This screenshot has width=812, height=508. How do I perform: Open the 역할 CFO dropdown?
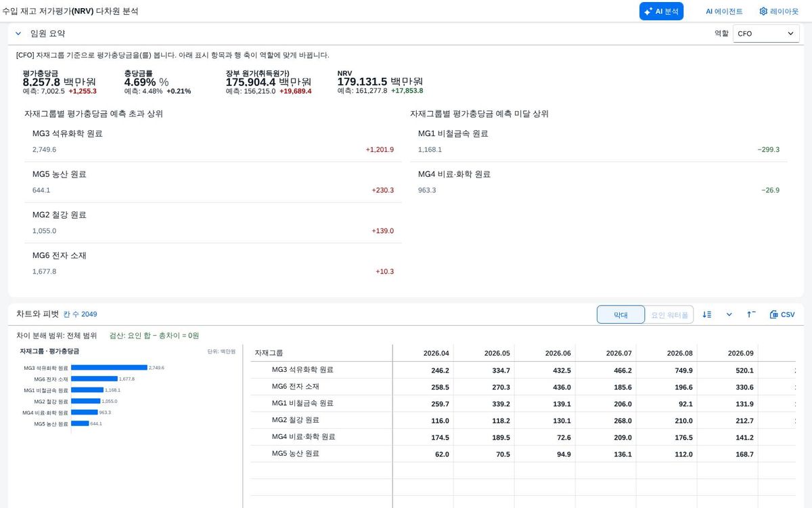click(x=766, y=33)
